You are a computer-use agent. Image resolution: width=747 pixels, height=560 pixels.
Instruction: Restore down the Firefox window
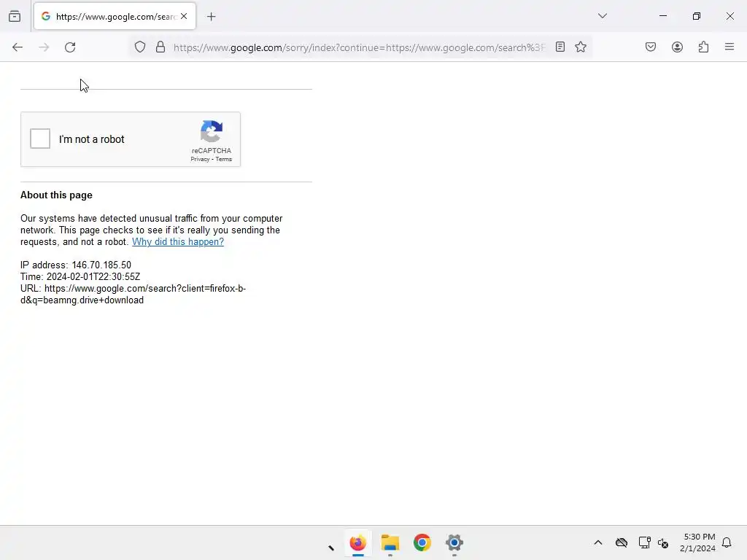[x=697, y=16]
